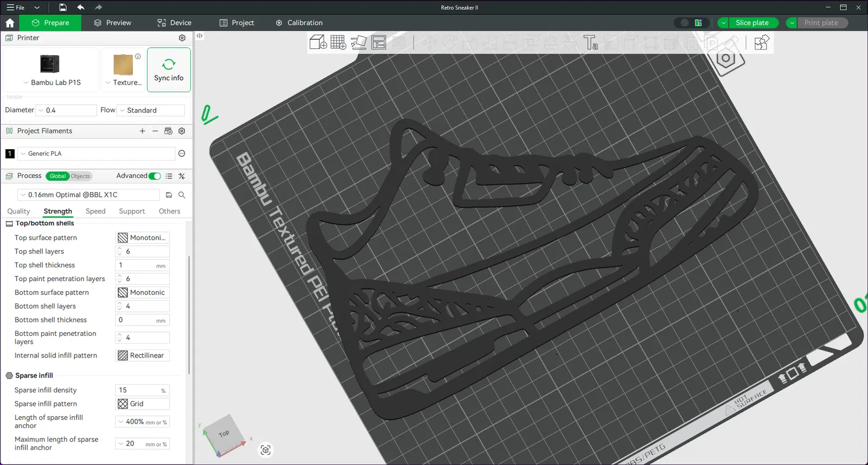Viewport: 868px width, 465px height.
Task: Switch to the Device tab
Action: (175, 23)
